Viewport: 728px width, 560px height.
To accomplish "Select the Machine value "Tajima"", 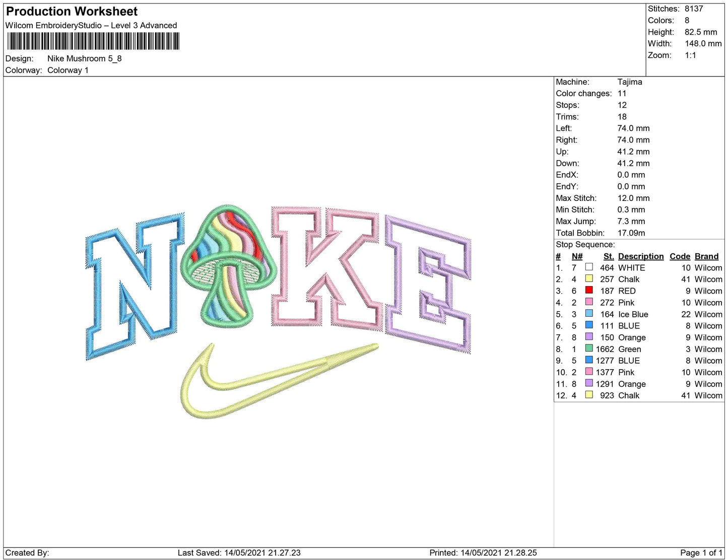I will click(630, 82).
